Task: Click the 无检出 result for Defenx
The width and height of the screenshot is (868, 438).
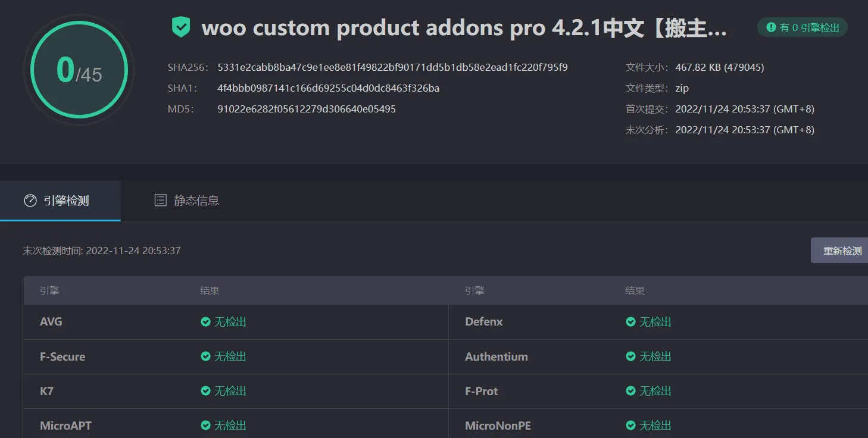Action: [655, 322]
